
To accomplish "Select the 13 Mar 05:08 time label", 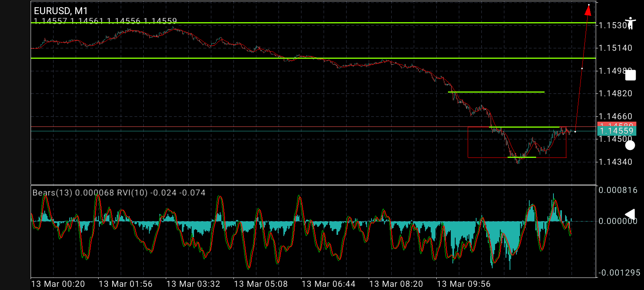I will point(261,284).
